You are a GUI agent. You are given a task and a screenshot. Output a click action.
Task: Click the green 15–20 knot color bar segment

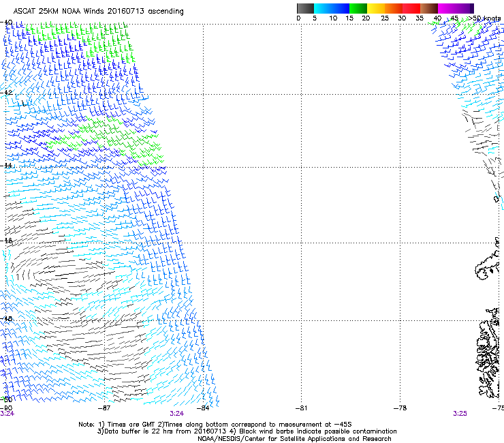(x=358, y=8)
